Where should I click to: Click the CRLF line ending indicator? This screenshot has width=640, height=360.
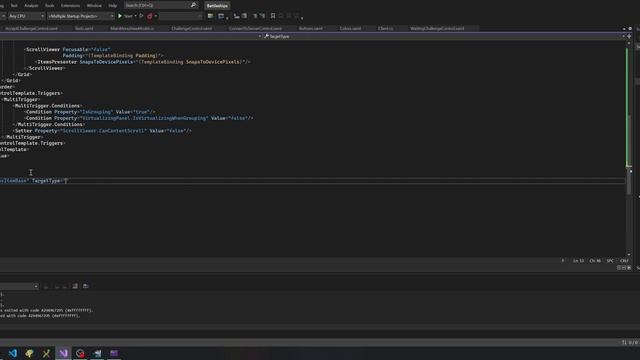pyautogui.click(x=624, y=260)
